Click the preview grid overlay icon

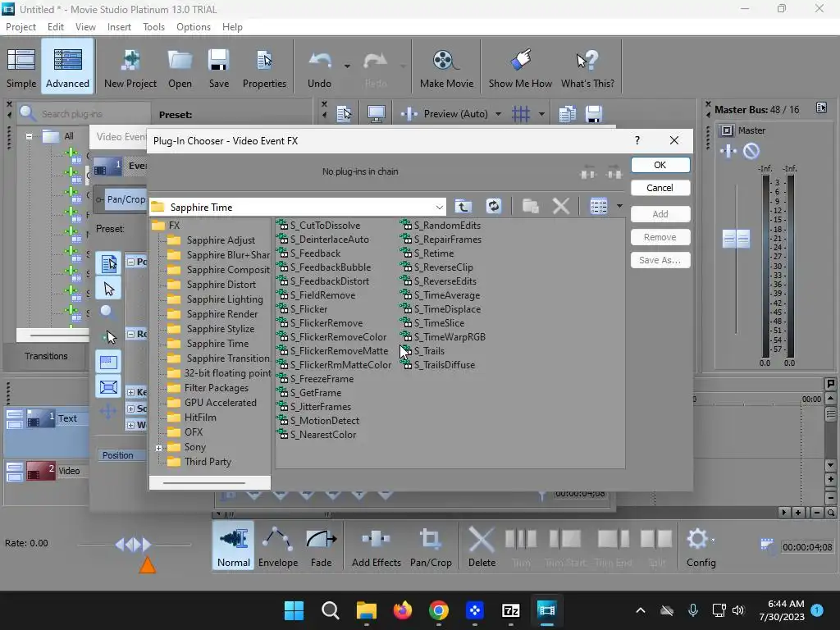[x=521, y=113]
